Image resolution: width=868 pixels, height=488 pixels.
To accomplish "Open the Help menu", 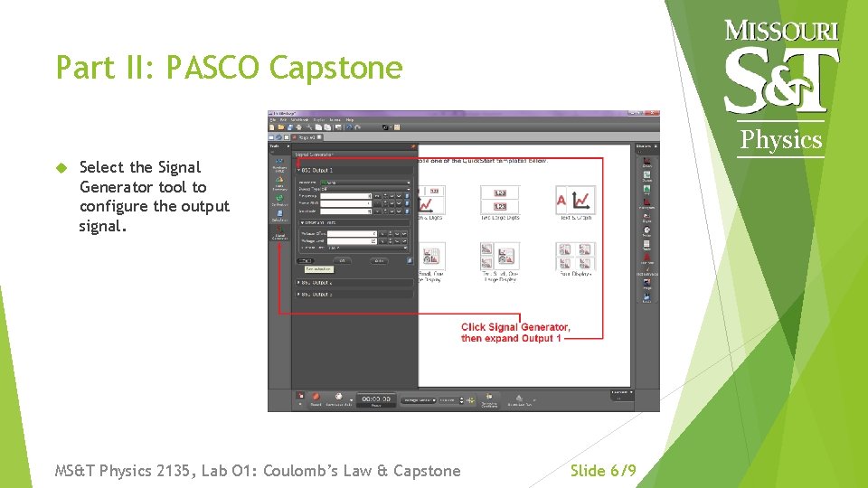I will click(350, 120).
